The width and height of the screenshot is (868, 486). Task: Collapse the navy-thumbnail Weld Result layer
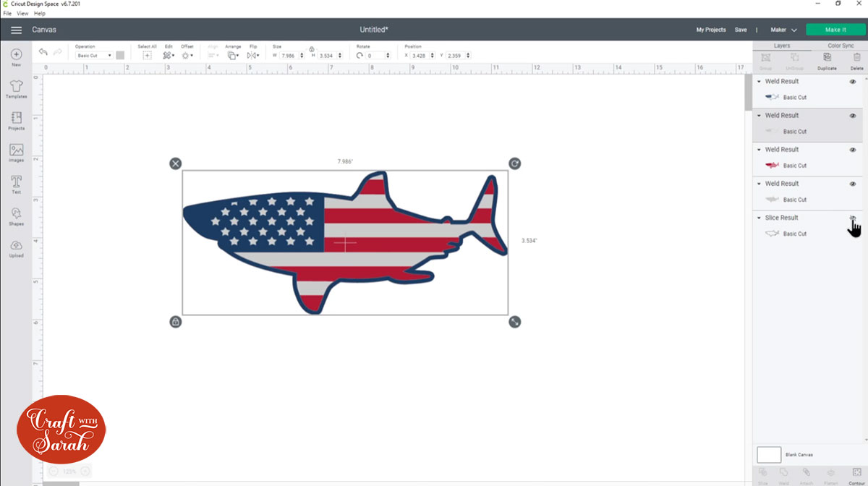click(759, 82)
